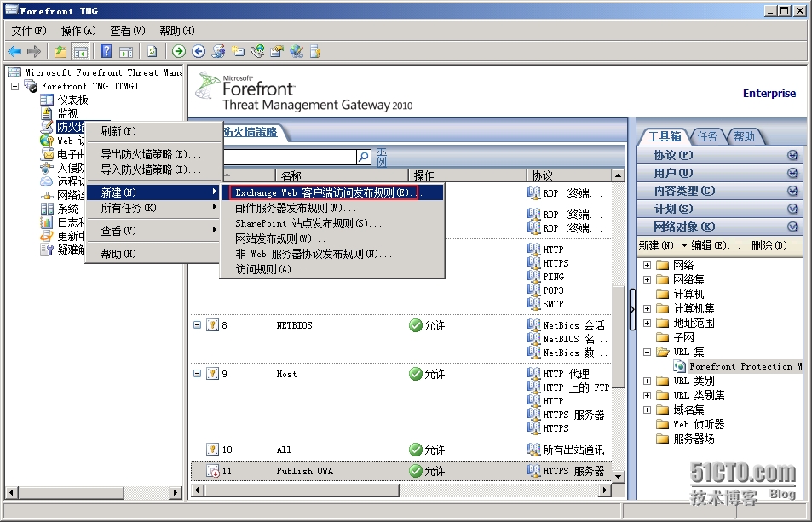This screenshot has width=812, height=522.
Task: Click the refresh icon in the toolbar
Action: 152,51
